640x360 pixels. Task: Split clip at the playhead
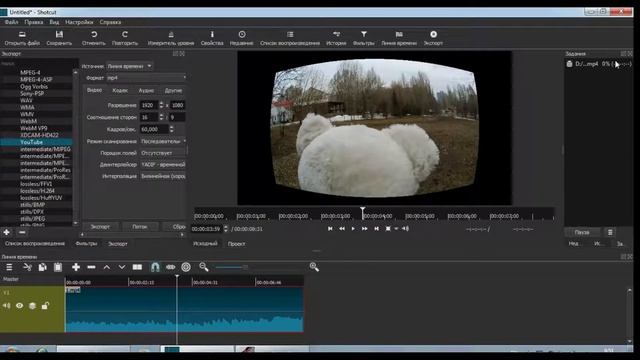click(137, 267)
